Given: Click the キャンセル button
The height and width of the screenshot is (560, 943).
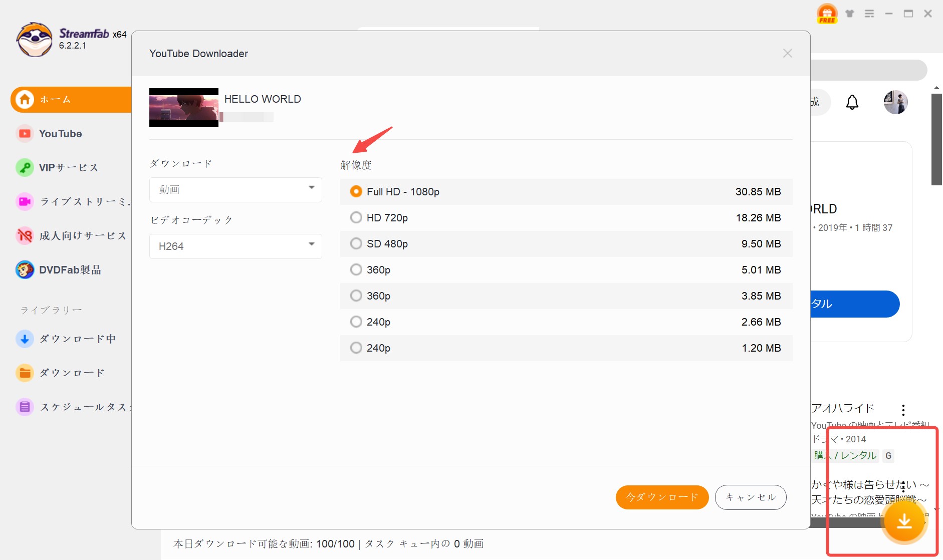Looking at the screenshot, I should (751, 497).
